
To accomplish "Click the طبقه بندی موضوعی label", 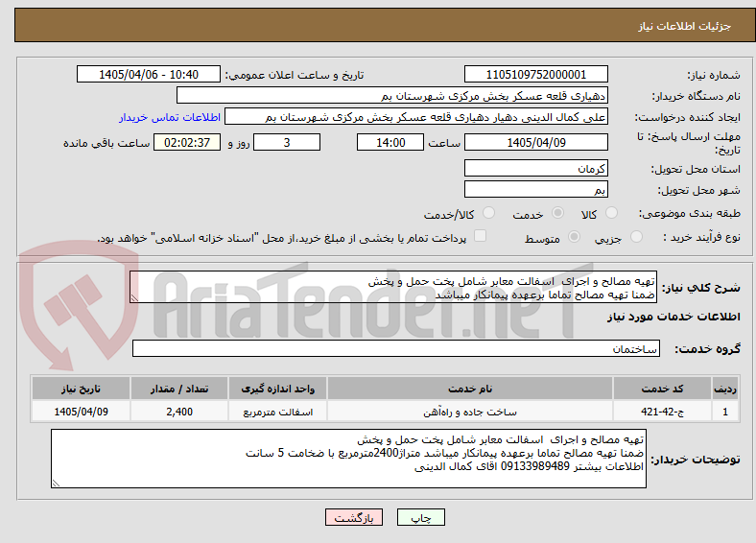I will 690,213.
